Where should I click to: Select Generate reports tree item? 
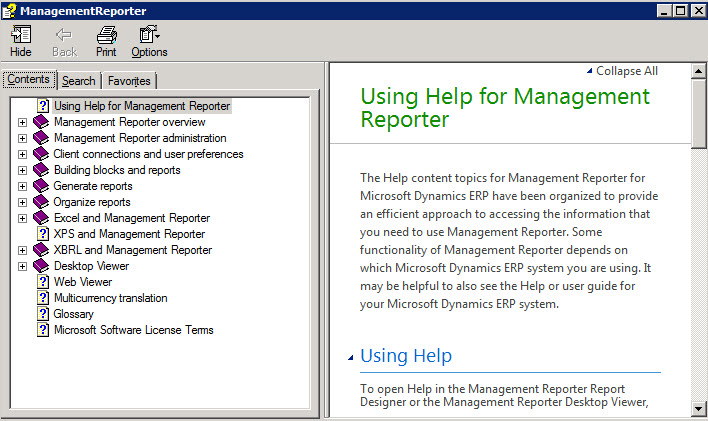point(93,186)
